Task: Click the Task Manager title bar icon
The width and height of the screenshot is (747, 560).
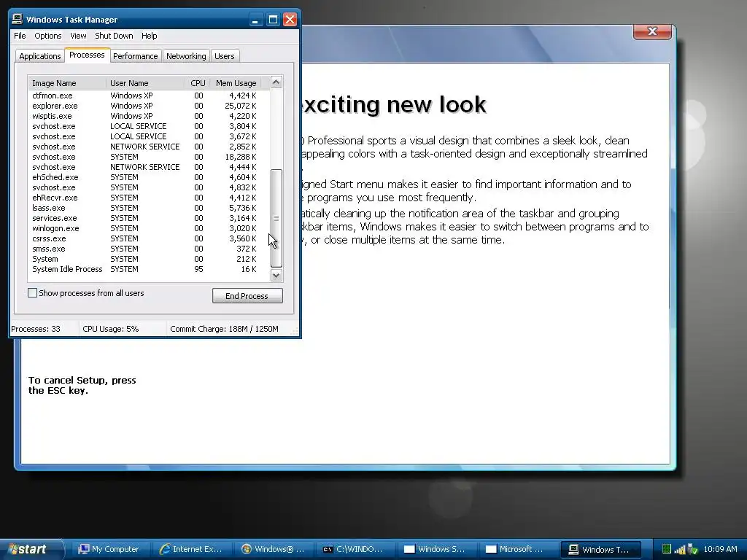Action: (x=18, y=19)
